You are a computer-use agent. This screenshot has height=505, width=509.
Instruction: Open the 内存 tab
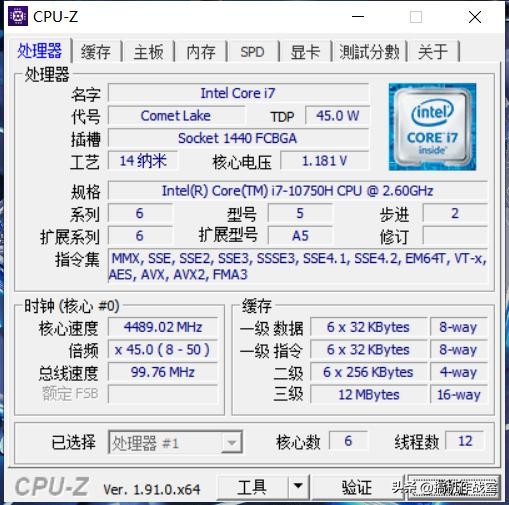coord(201,52)
